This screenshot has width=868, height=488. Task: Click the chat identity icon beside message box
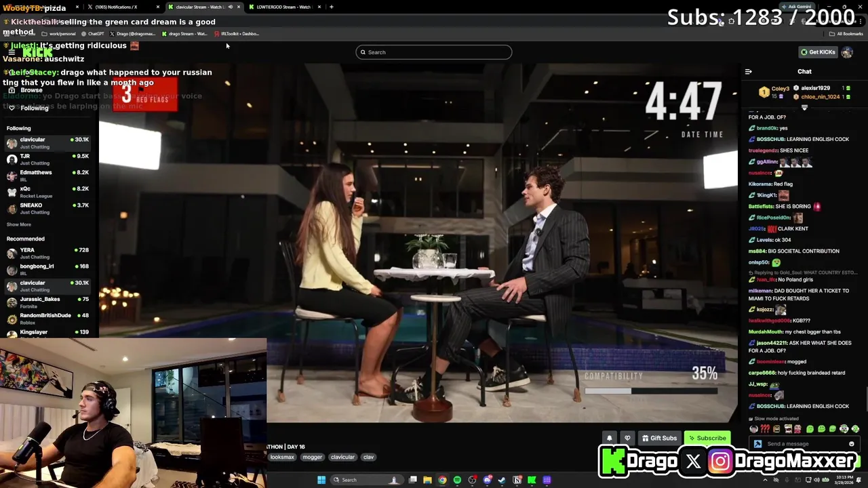(x=757, y=444)
